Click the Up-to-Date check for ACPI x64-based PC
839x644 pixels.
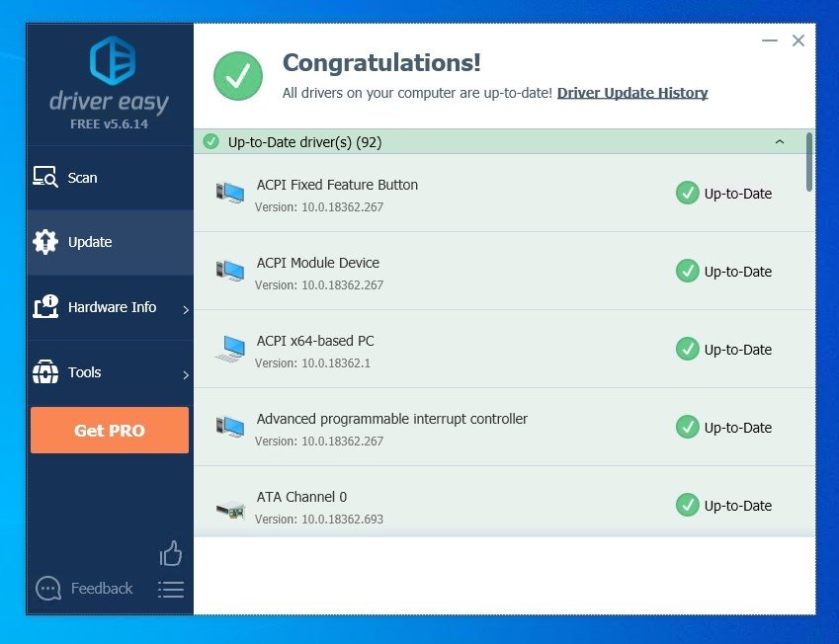(x=688, y=350)
